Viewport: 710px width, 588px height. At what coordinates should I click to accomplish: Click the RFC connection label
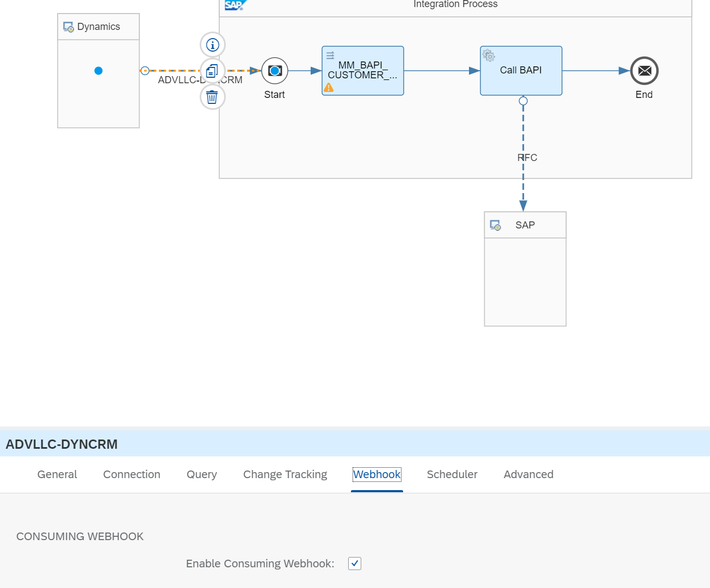(527, 158)
